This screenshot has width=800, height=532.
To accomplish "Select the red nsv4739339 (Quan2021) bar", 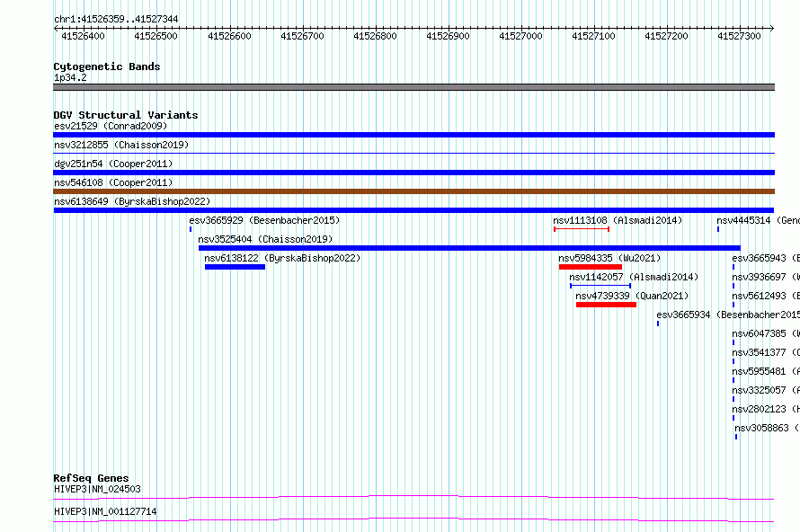I will tap(606, 305).
